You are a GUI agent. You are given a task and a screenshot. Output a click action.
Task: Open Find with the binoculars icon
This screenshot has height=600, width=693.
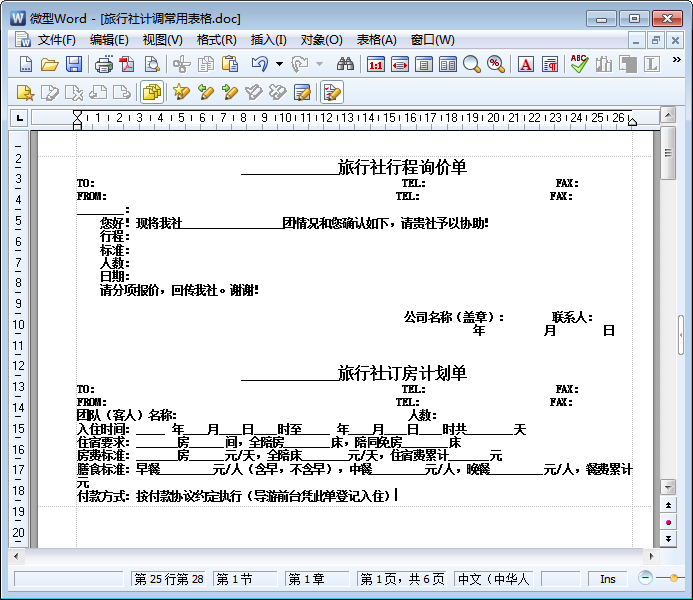pos(345,65)
